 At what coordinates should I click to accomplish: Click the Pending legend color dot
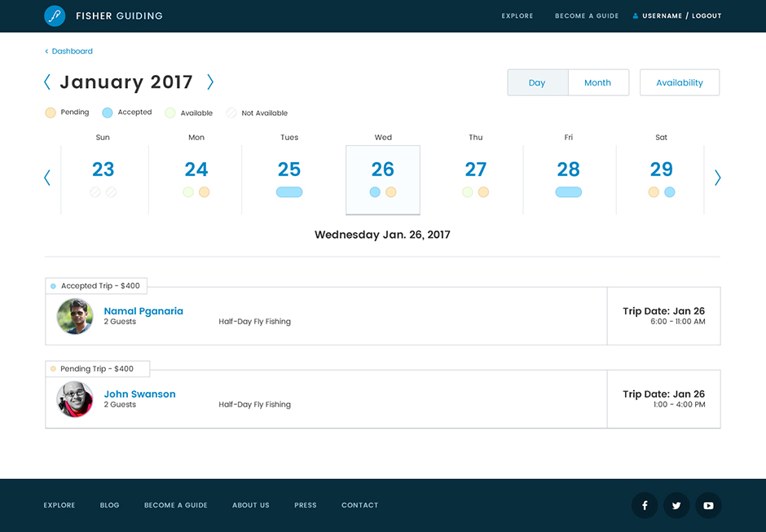pos(51,112)
